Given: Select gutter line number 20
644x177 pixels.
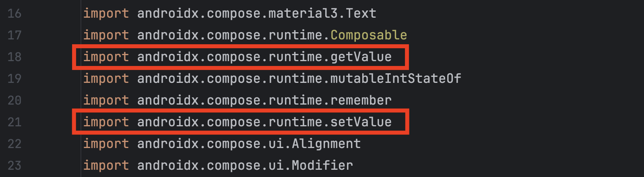Looking at the screenshot, I should pos(14,101).
